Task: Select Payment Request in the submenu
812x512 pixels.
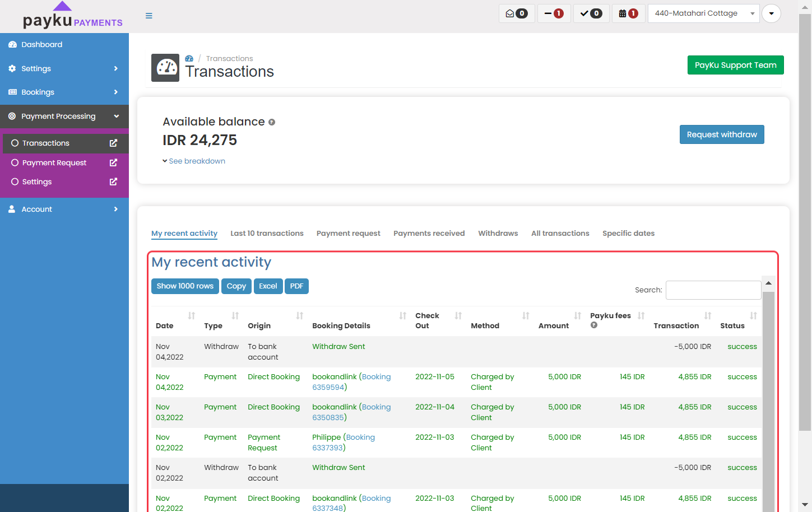Action: pyautogui.click(x=54, y=162)
